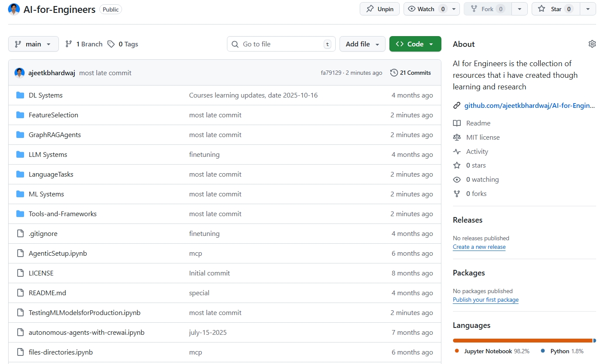
Task: Open the About settings gear icon
Action: [x=592, y=44]
